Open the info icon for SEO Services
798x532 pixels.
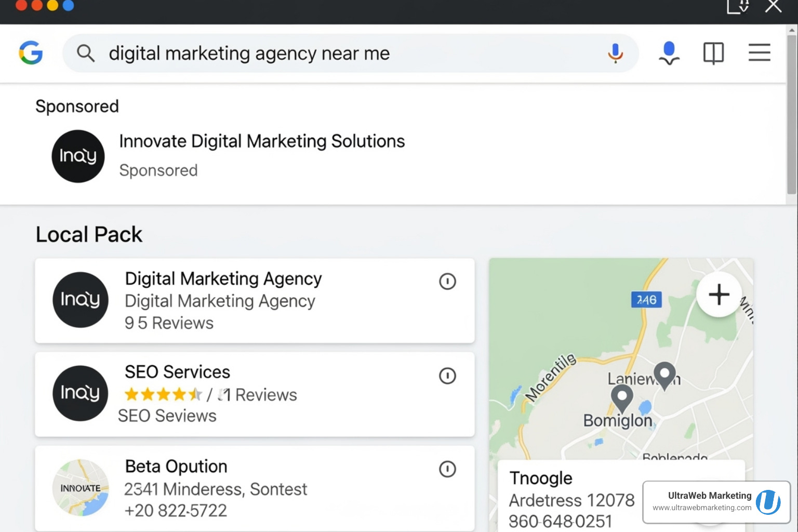click(x=447, y=376)
